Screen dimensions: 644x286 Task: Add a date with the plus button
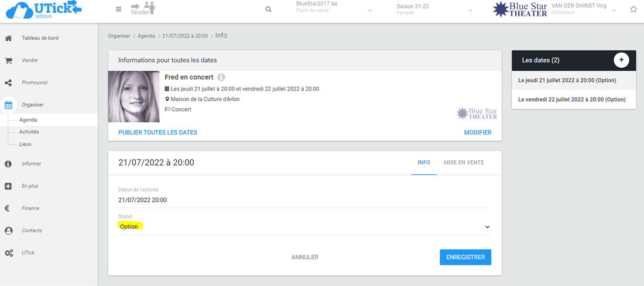pyautogui.click(x=621, y=60)
